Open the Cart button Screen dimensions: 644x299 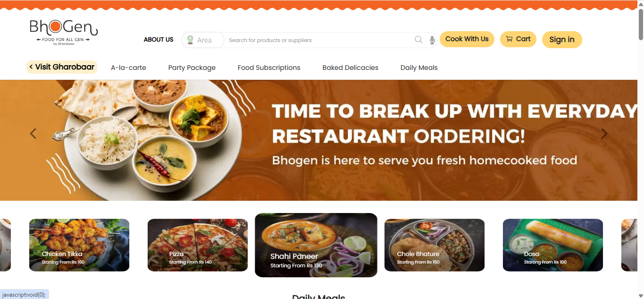click(x=518, y=39)
